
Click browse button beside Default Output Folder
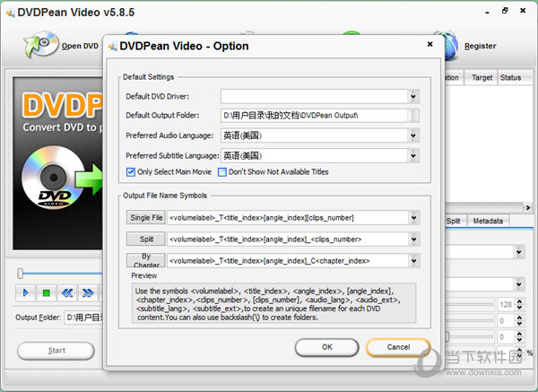[413, 116]
